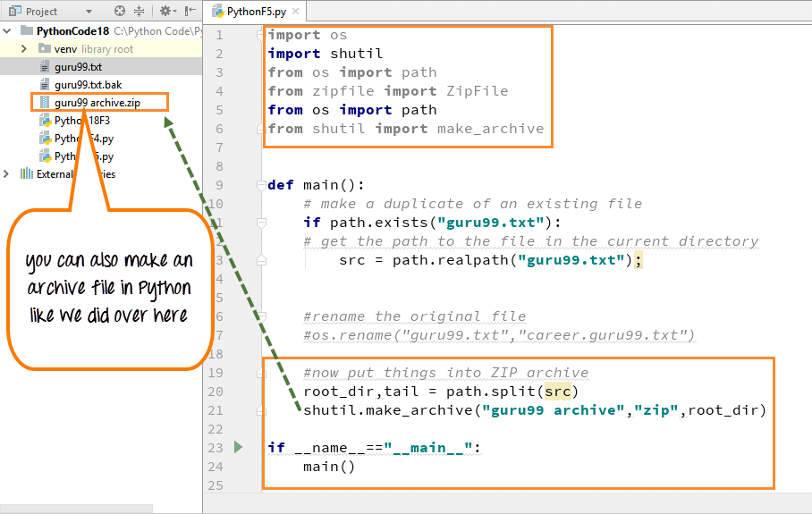Select guru99.txt.bak in the project tree

(x=88, y=85)
